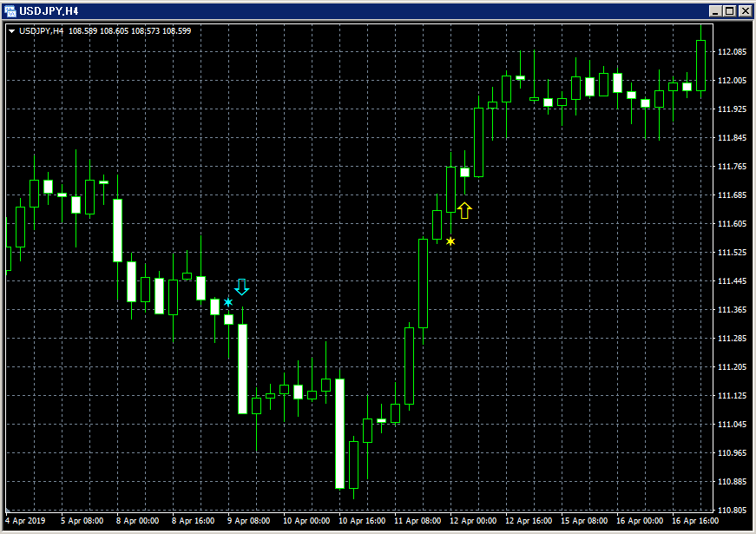Click the chart shift marker at bottom-left corner

pos(8,510)
